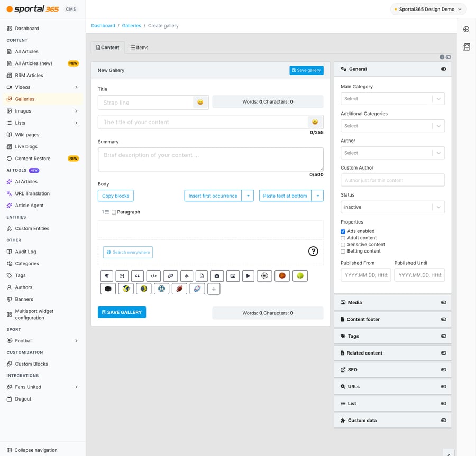
Task: Open Insert first occurrence dropdown arrow
Action: (248, 196)
